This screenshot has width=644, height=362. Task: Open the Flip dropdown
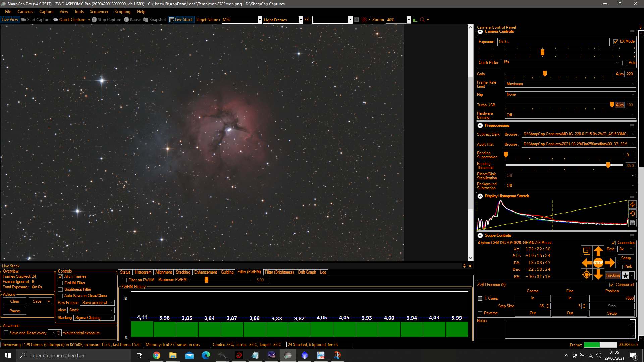[570, 95]
